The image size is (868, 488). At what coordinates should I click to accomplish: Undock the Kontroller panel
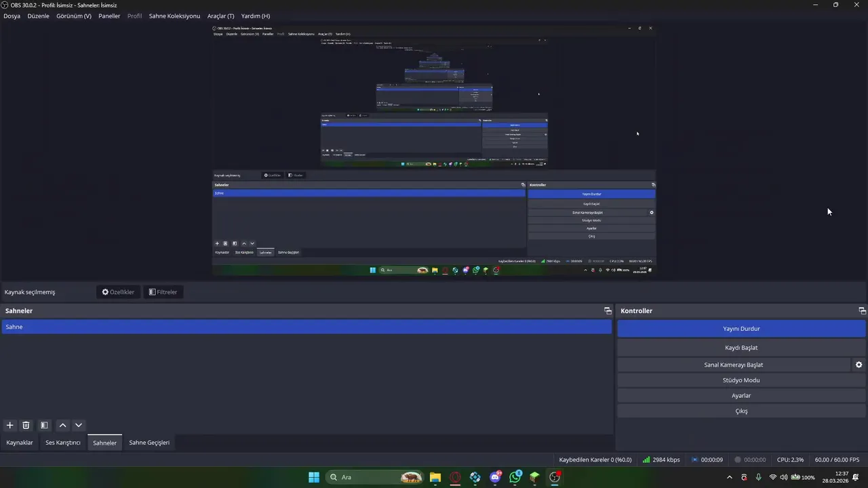coord(862,310)
